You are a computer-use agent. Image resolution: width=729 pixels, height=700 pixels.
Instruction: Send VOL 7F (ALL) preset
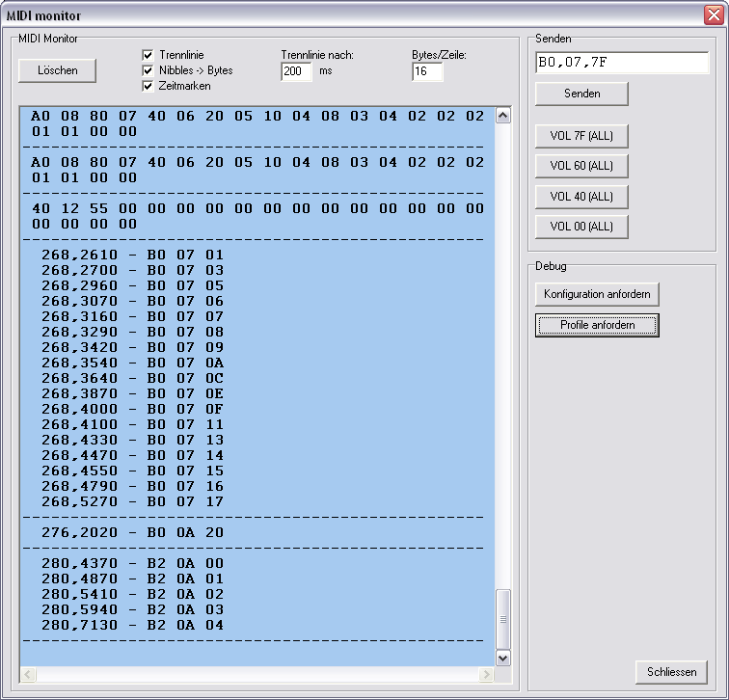click(x=581, y=135)
